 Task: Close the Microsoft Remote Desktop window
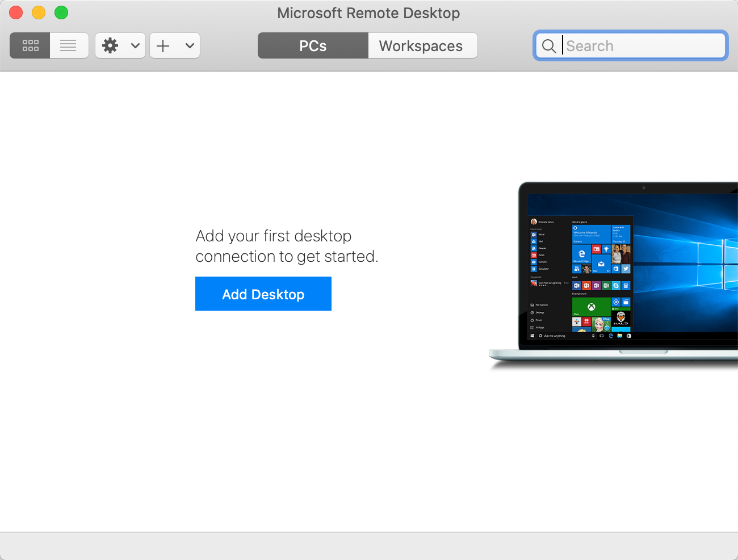point(16,12)
